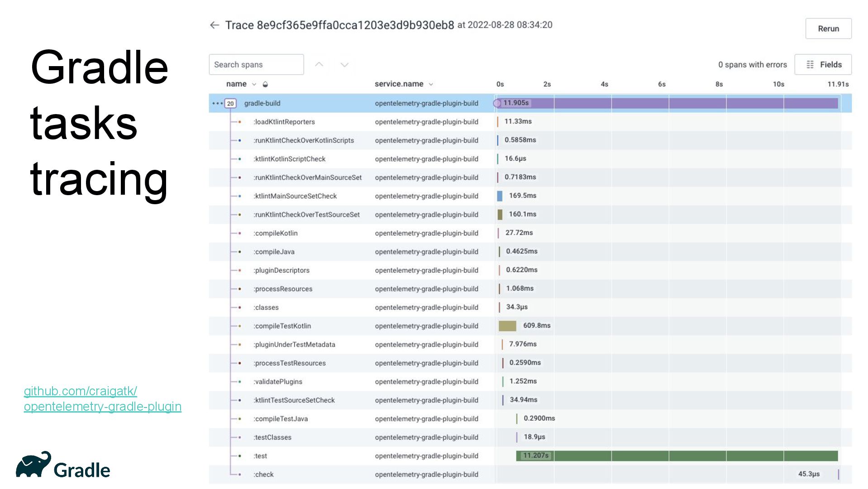
Task: Click the purple 11.905s gradle-build duration bar
Action: click(668, 103)
